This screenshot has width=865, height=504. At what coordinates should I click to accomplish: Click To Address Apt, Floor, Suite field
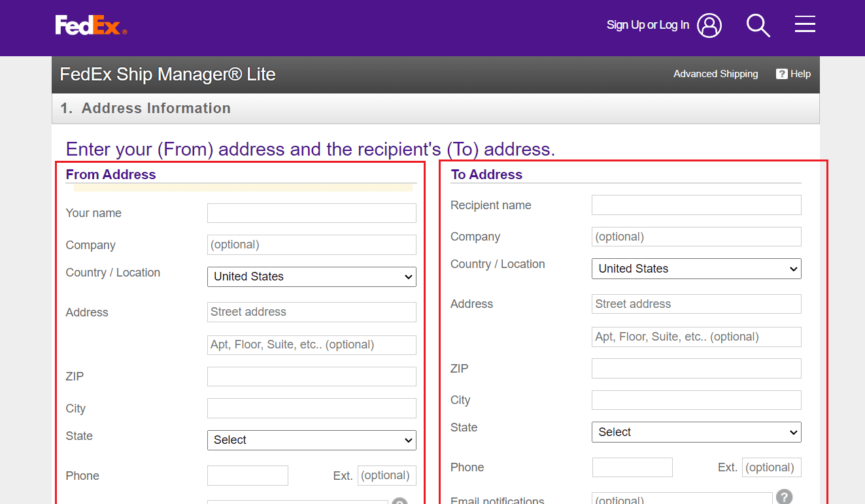tap(696, 337)
